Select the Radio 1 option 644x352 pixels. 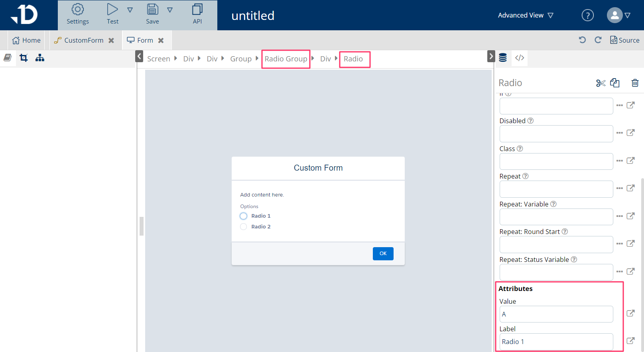click(x=244, y=216)
